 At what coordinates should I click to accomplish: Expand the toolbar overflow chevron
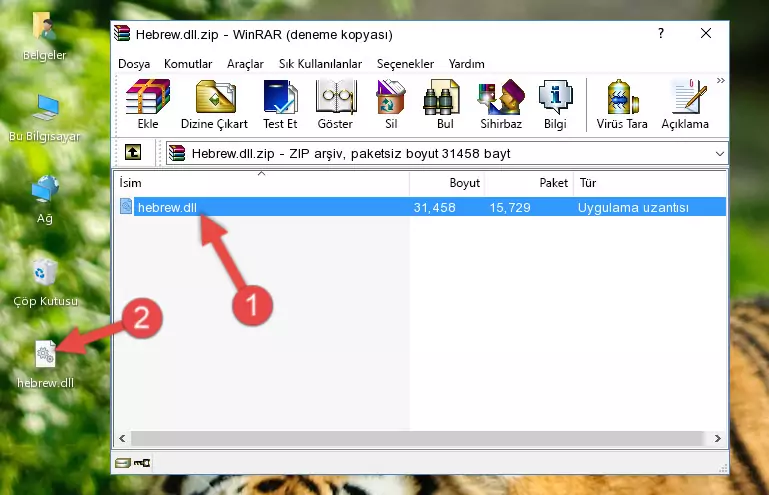click(x=720, y=80)
